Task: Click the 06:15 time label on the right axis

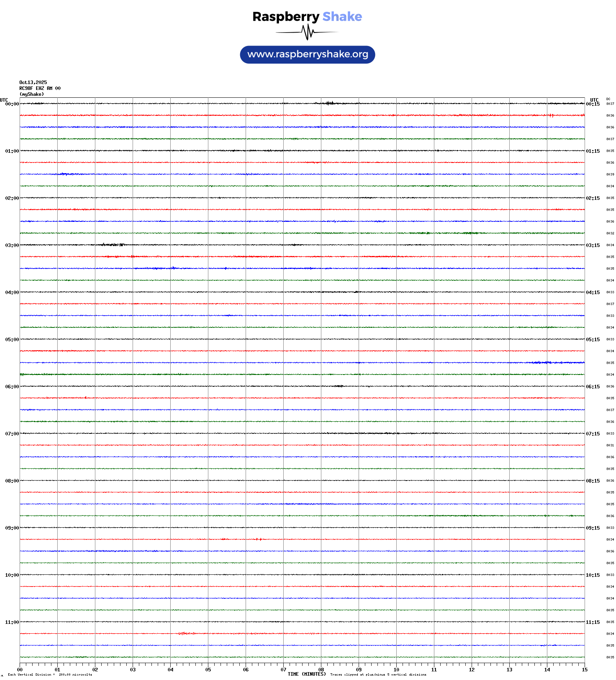Action: click(x=592, y=387)
